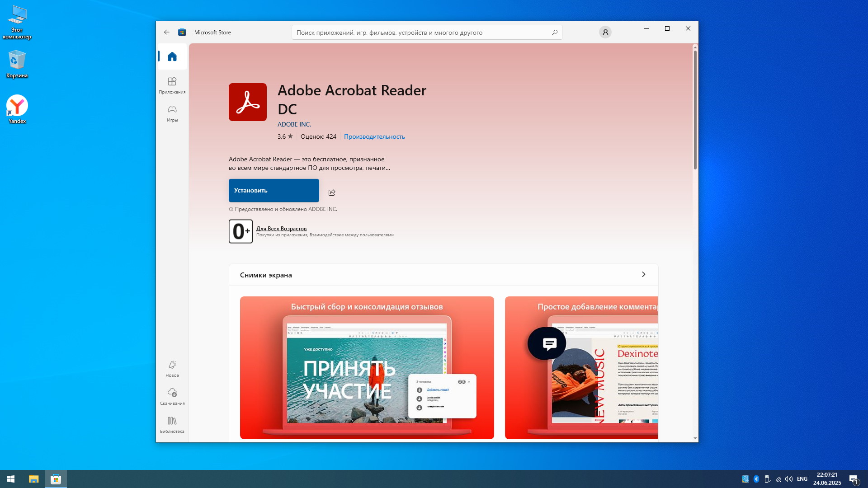The image size is (868, 488).
Task: Go to the Home sidebar icon
Action: point(172,56)
